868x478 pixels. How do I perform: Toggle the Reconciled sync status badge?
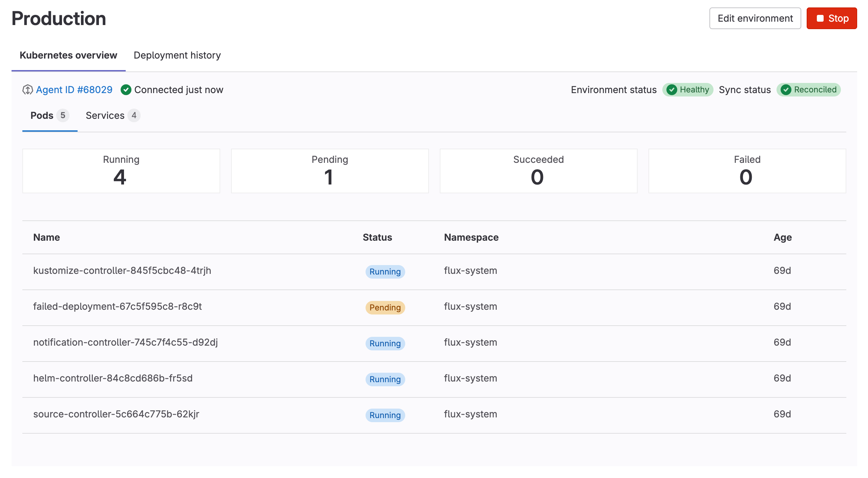coord(808,89)
